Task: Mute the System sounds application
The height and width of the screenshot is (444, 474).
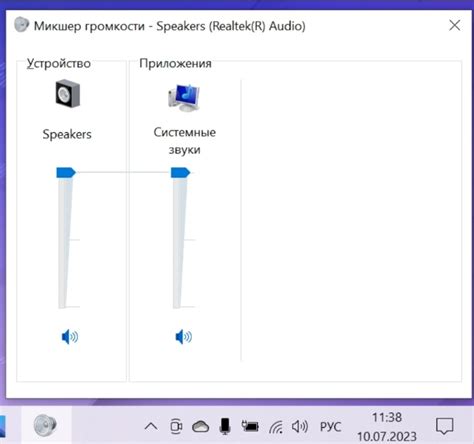Action: (184, 337)
